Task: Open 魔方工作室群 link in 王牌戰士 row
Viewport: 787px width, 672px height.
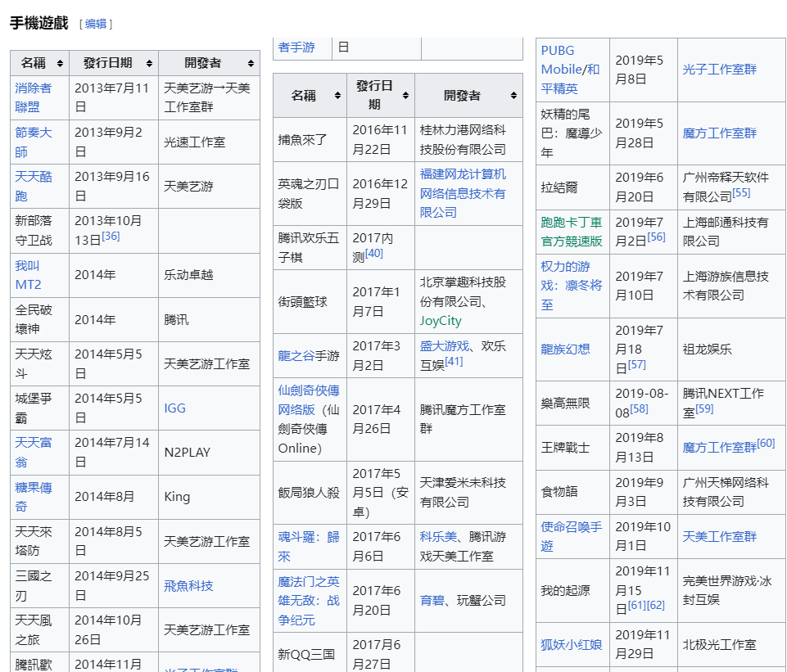Action: pos(719,448)
